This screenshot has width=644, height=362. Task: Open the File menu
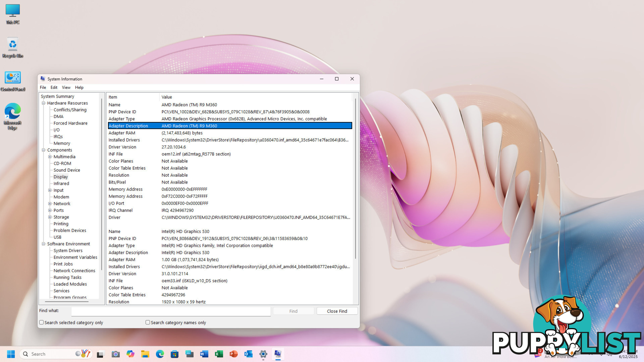pyautogui.click(x=43, y=87)
